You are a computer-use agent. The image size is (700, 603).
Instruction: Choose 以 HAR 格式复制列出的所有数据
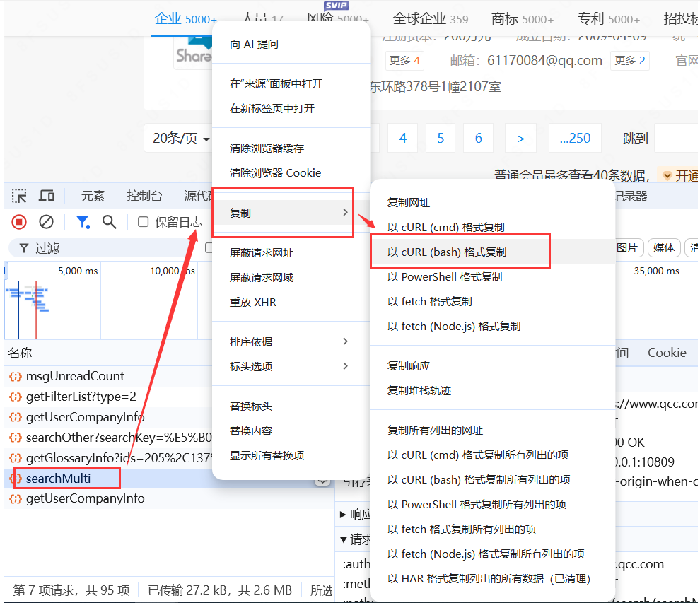[x=489, y=579]
